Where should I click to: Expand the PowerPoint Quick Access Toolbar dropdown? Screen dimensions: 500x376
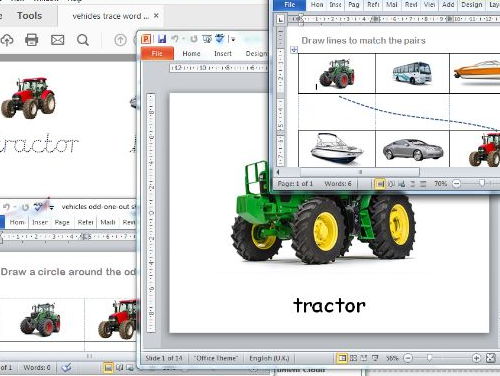[x=233, y=39]
